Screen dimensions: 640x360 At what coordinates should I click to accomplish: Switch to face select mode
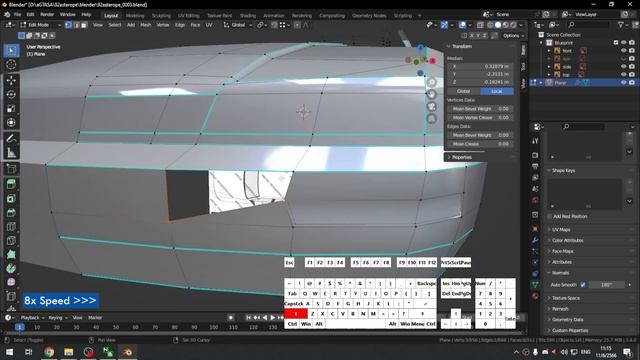pyautogui.click(x=84, y=25)
